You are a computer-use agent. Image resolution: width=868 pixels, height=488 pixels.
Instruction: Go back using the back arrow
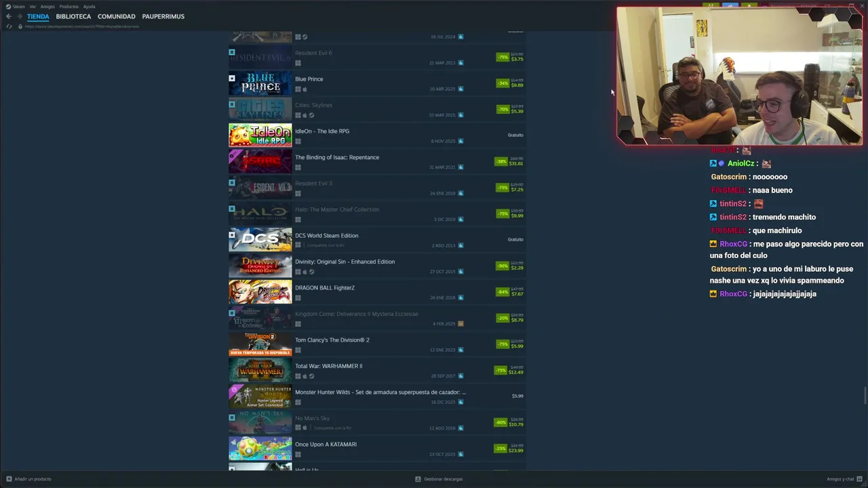point(9,16)
